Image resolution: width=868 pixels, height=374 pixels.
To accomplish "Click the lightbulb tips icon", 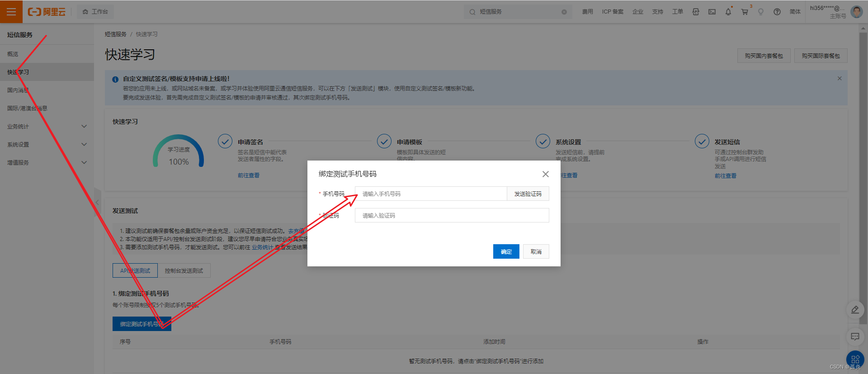I will [761, 12].
